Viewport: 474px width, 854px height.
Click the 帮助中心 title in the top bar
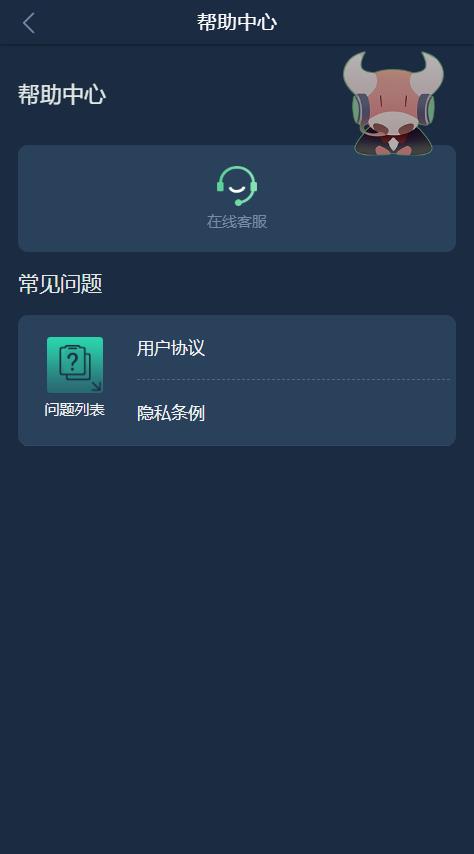pos(236,22)
